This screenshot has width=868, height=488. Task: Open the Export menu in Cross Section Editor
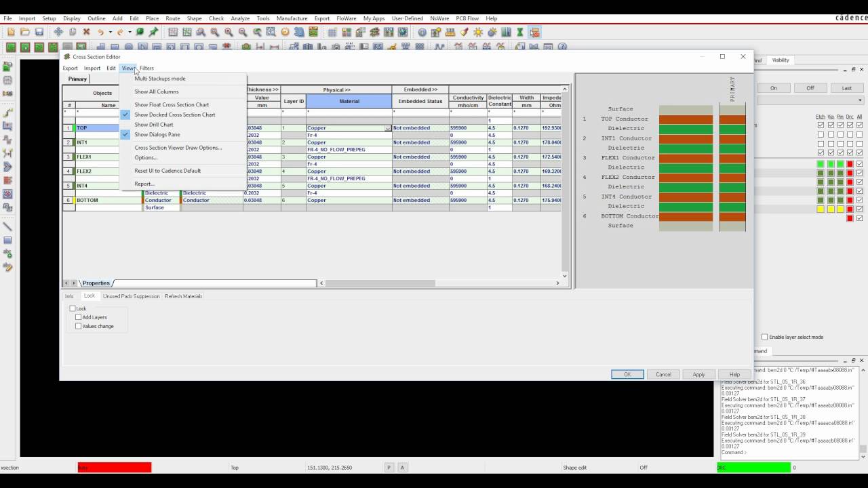click(71, 68)
